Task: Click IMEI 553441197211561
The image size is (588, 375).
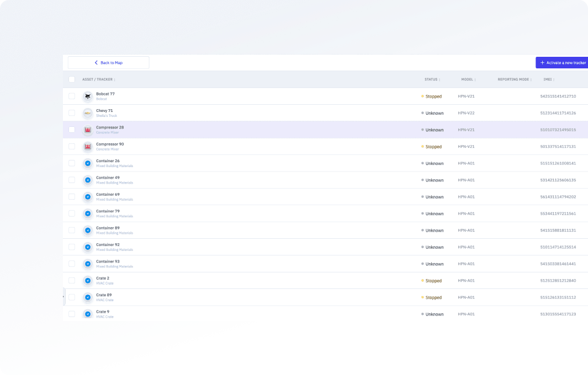Action: pyautogui.click(x=558, y=213)
